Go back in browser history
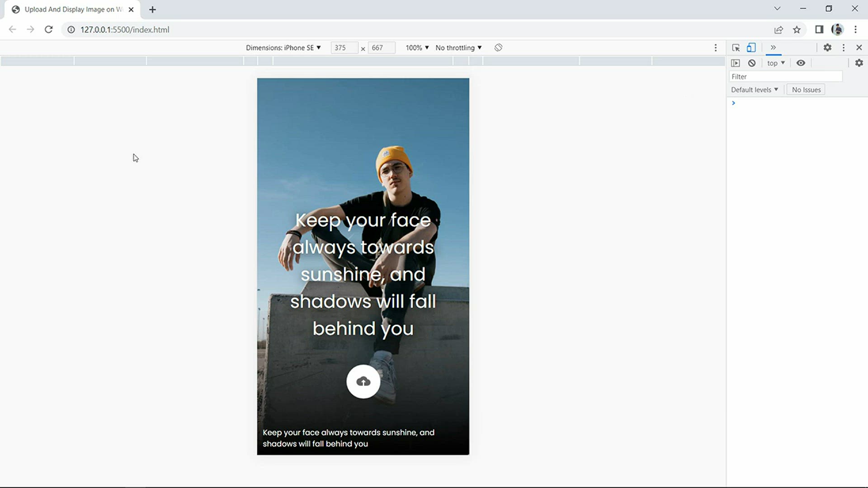Screen dimensions: 868x488 coord(12,29)
